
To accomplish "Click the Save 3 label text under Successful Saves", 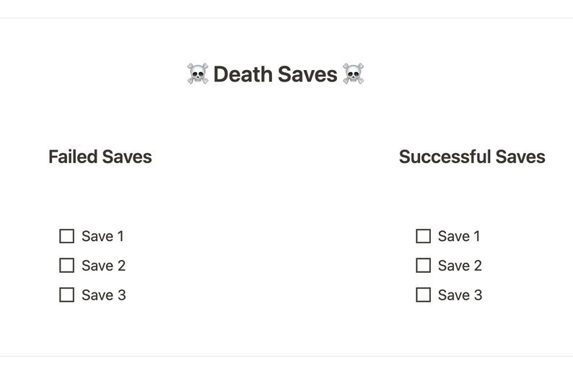I will coord(460,295).
